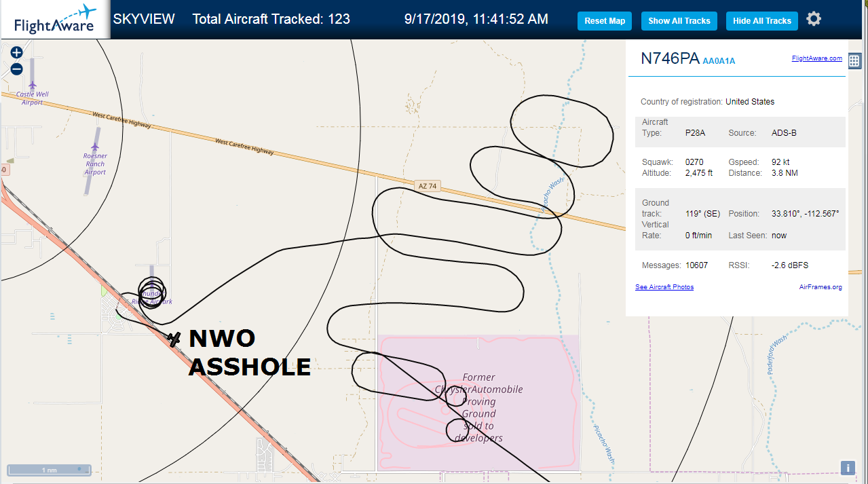Click the altitude value 2,475 ft

point(699,173)
